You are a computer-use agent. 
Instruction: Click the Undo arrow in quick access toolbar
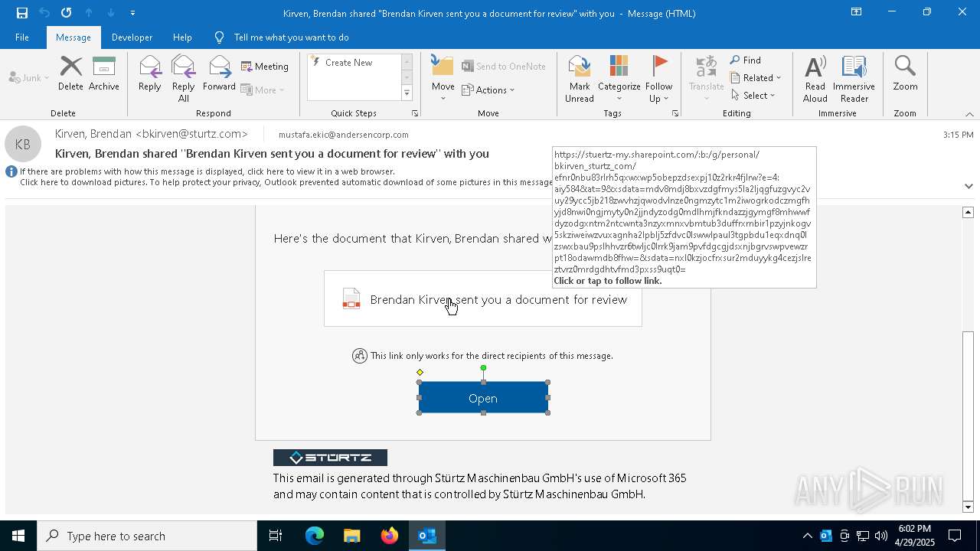coord(44,13)
